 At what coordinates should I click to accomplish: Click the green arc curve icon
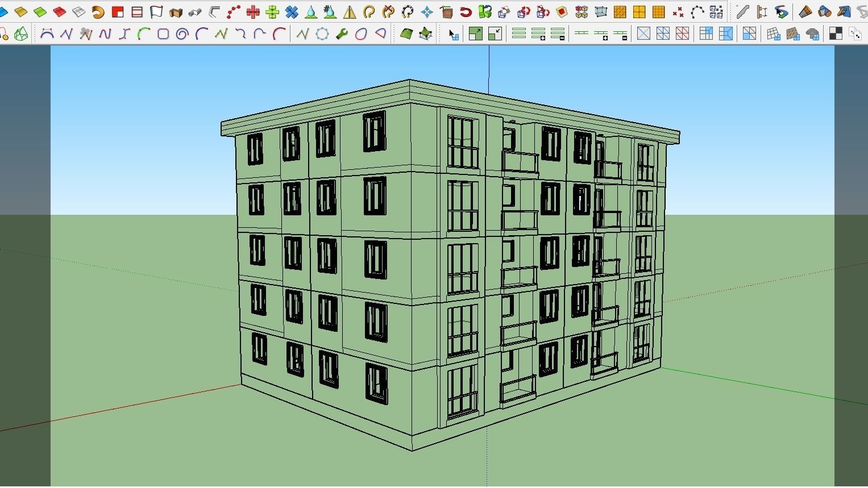coord(144,34)
